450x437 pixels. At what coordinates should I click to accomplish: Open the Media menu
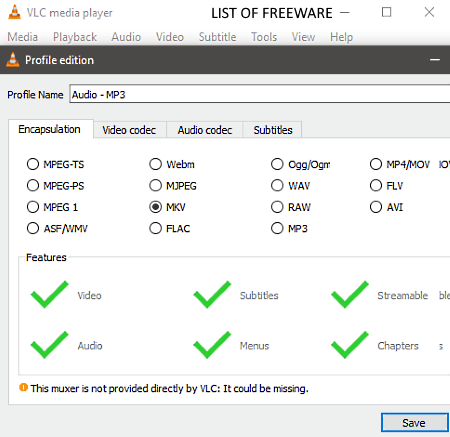(x=23, y=37)
